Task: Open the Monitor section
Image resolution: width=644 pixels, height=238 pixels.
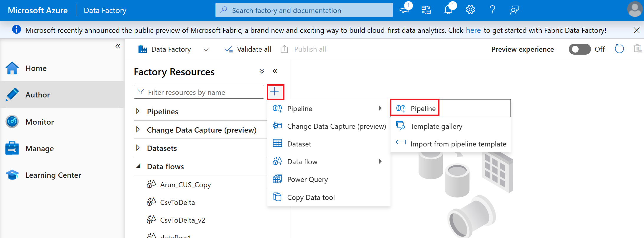Action: tap(62, 122)
